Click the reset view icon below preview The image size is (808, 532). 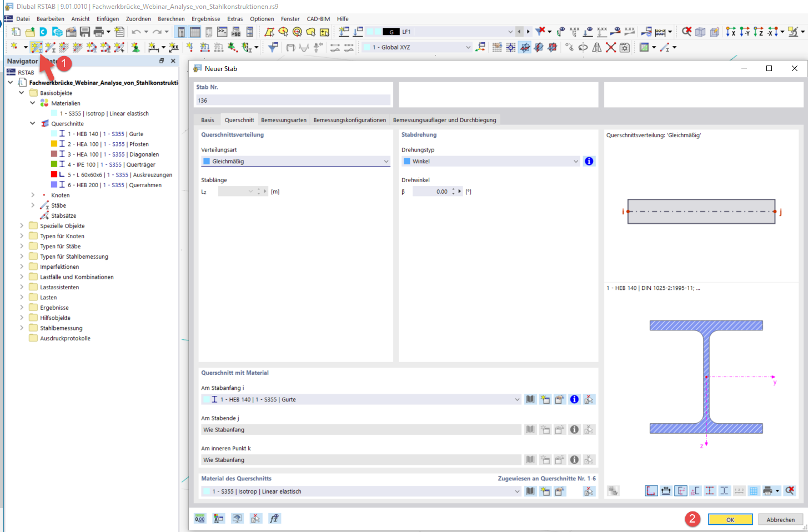tap(790, 491)
